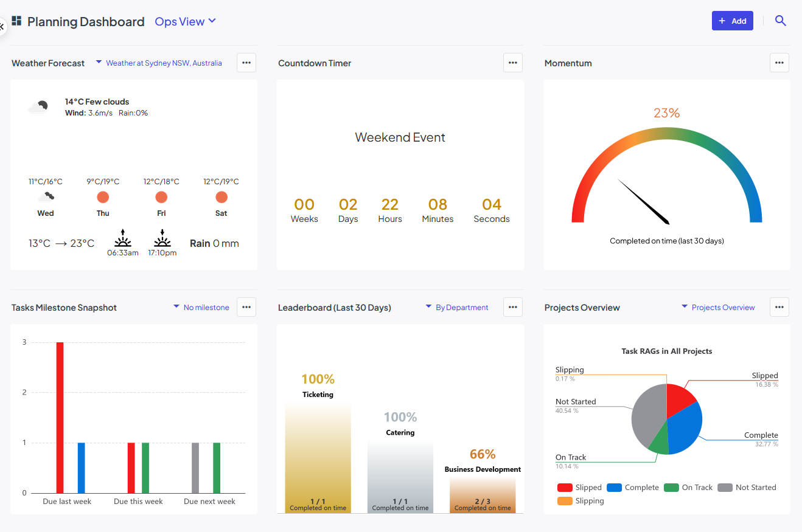The width and height of the screenshot is (802, 532).
Task: Click the 'Not Started 40.54 %' pie label
Action: coord(576,406)
